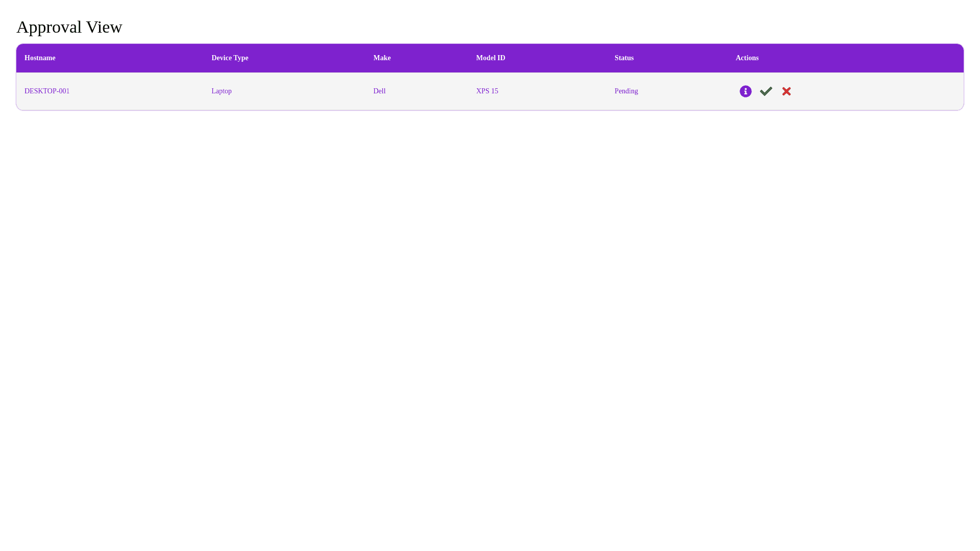Image resolution: width=980 pixels, height=551 pixels.
Task: Click the empty white page area below the table
Action: coord(490,306)
